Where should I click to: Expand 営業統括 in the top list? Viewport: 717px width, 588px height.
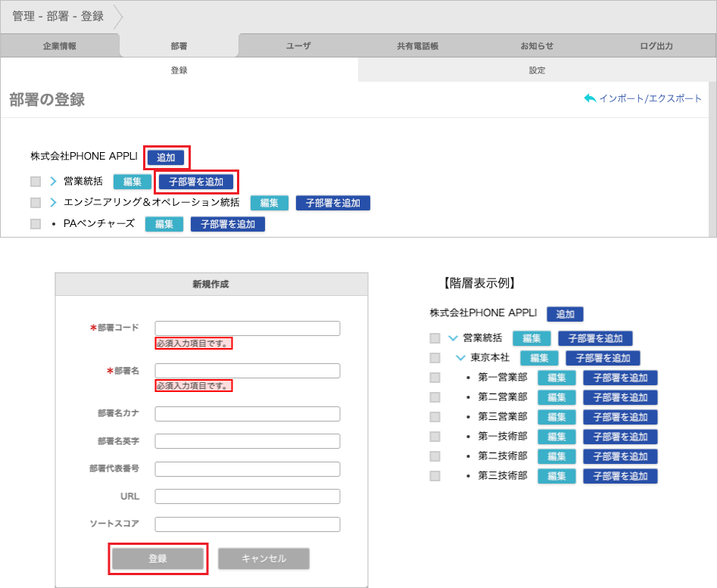pos(53,182)
